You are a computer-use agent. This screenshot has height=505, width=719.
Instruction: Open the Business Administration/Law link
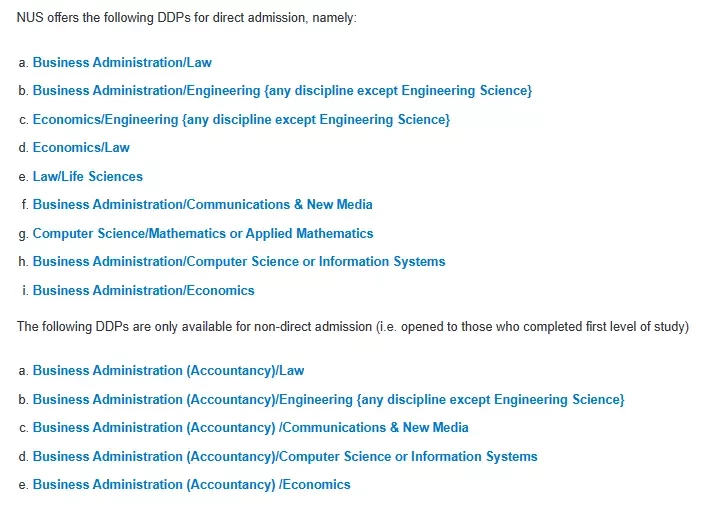pyautogui.click(x=122, y=62)
